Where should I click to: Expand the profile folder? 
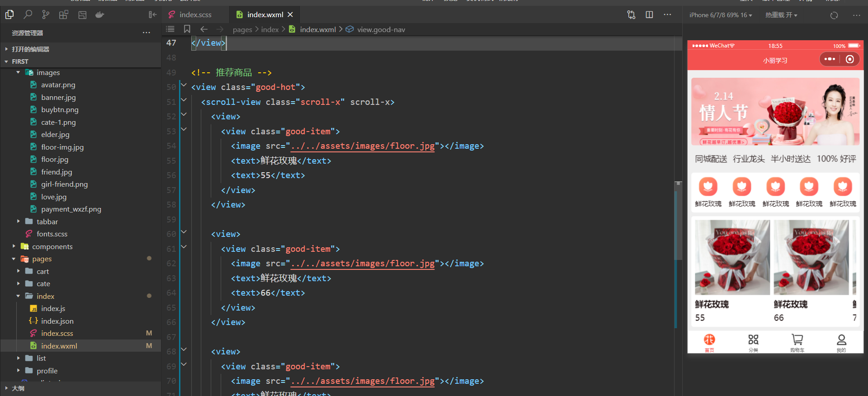click(18, 371)
